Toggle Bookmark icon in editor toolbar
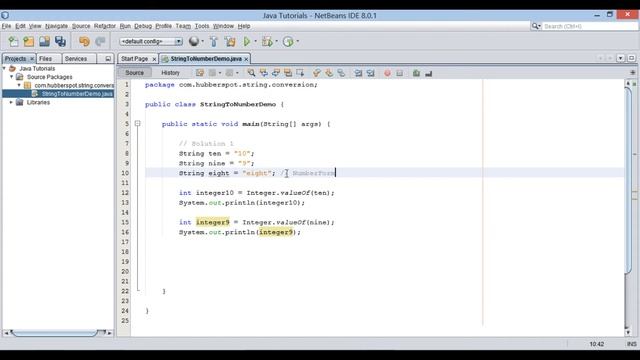Screen dimensions: 640x360 coord(341,73)
